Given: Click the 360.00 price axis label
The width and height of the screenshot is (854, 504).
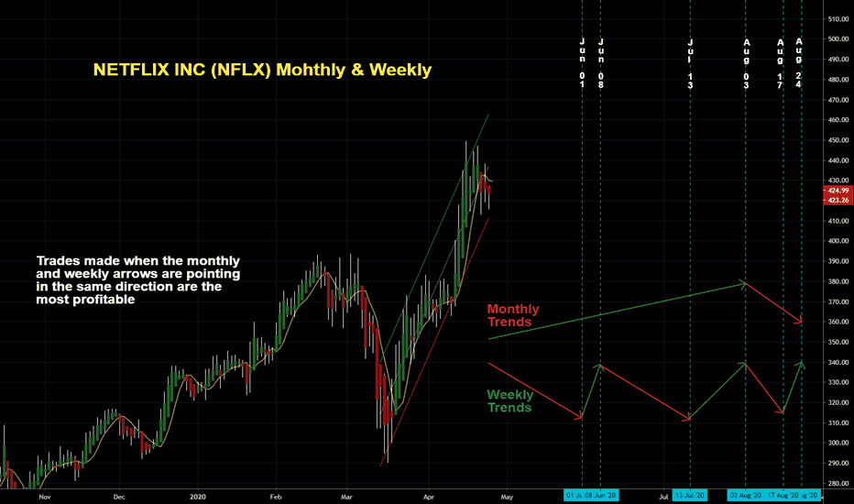Looking at the screenshot, I should click(838, 322).
